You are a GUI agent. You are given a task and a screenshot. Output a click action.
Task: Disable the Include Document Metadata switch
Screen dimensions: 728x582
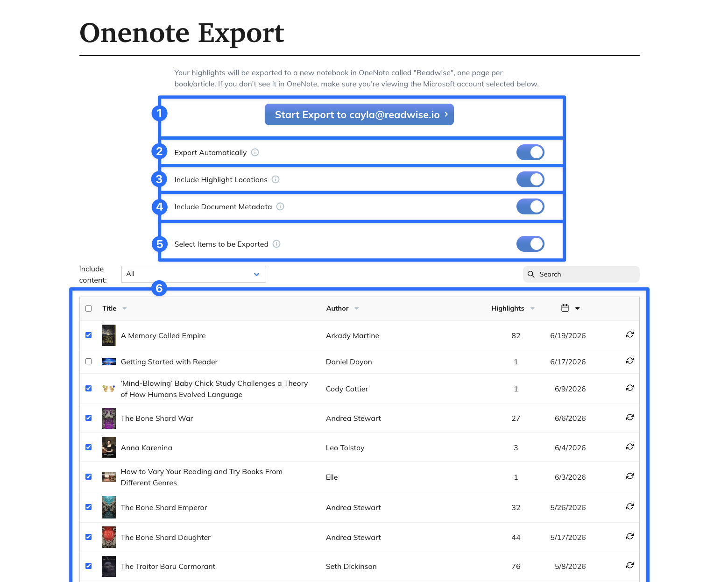(530, 206)
